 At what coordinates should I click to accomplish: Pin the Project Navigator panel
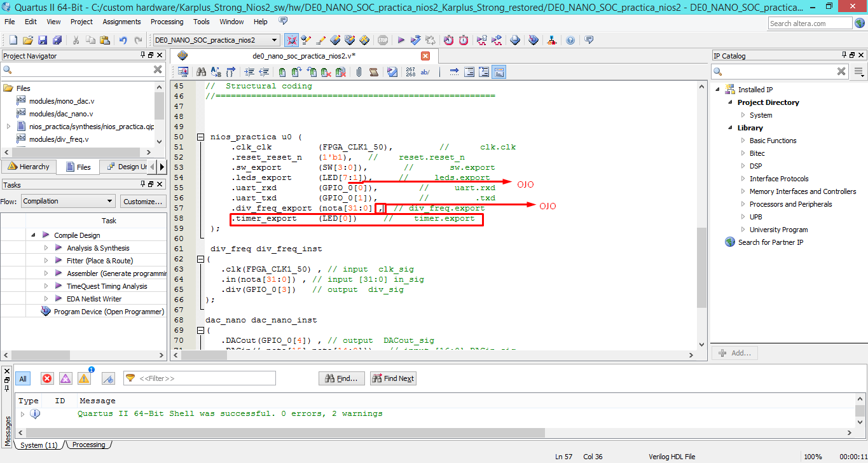tap(143, 55)
